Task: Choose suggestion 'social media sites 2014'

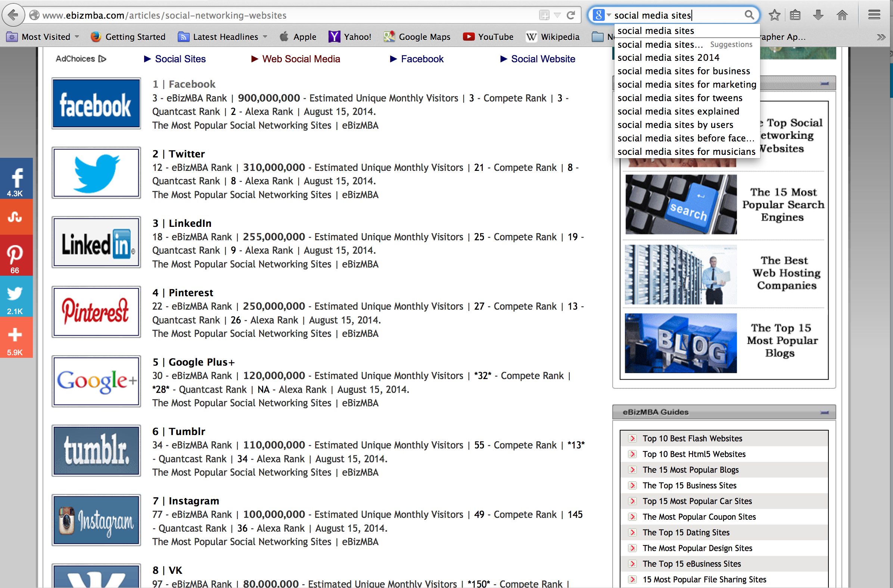Action: coord(668,57)
